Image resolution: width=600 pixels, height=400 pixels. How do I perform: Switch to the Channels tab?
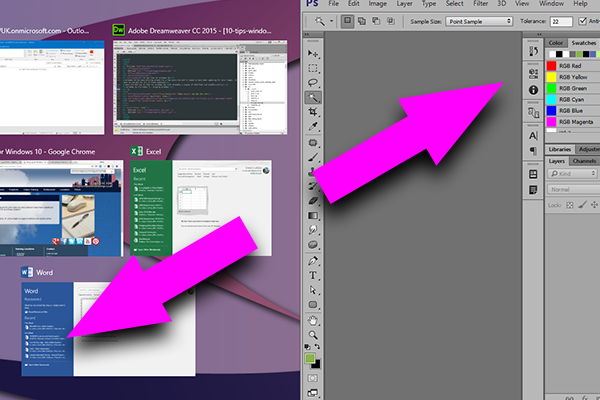point(584,161)
